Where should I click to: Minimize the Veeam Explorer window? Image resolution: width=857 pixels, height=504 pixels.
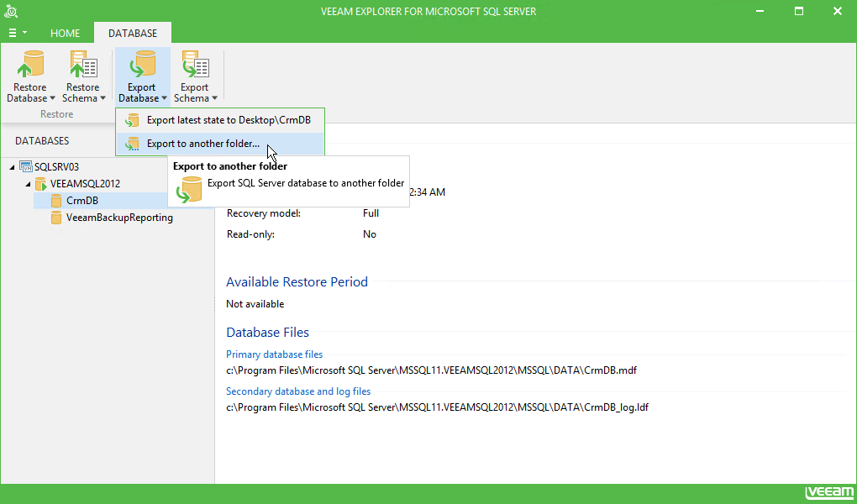pos(760,12)
